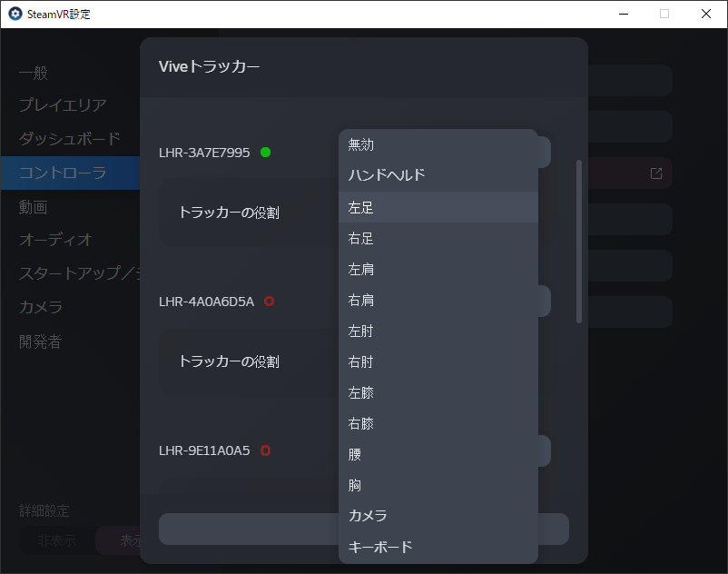Set advanced settings to 表示
The width and height of the screenshot is (728, 574).
119,540
